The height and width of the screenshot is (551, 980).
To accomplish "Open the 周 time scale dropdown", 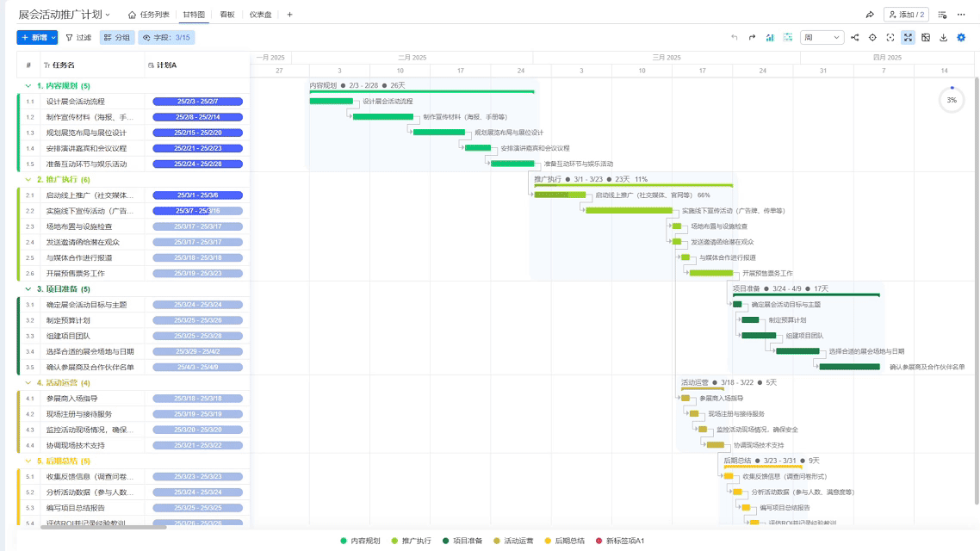I will 822,38.
